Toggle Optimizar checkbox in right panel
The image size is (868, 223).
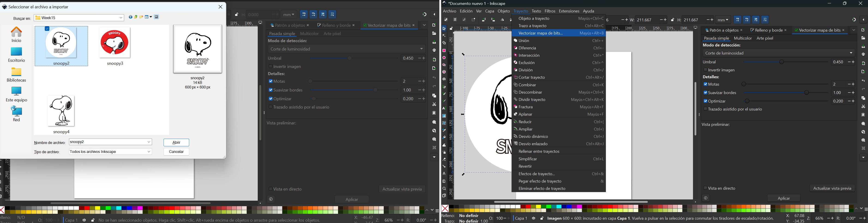(x=705, y=101)
